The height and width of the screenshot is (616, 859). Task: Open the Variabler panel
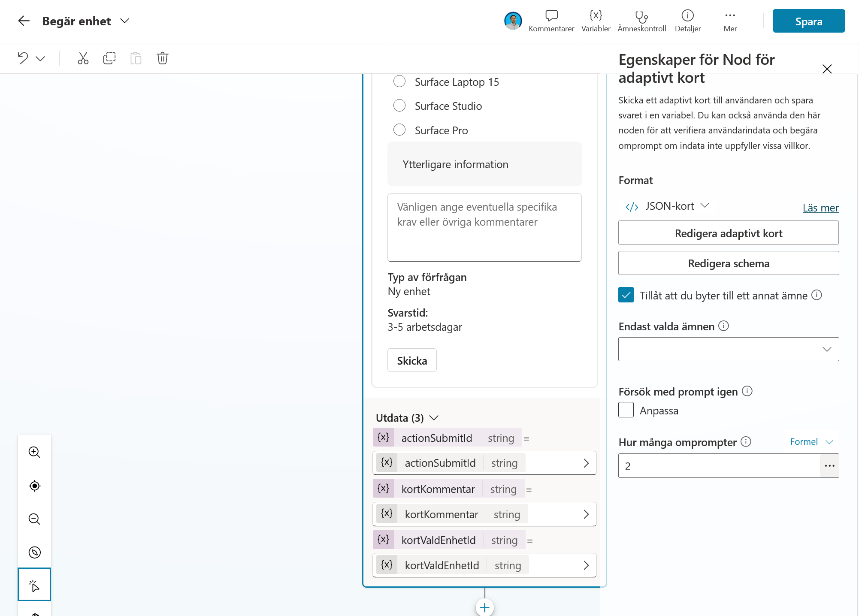tap(596, 21)
